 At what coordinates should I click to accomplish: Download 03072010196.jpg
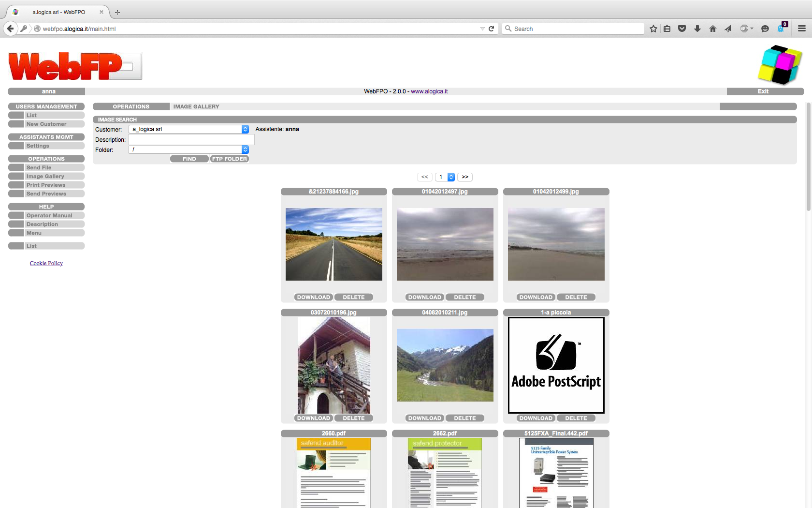point(314,418)
